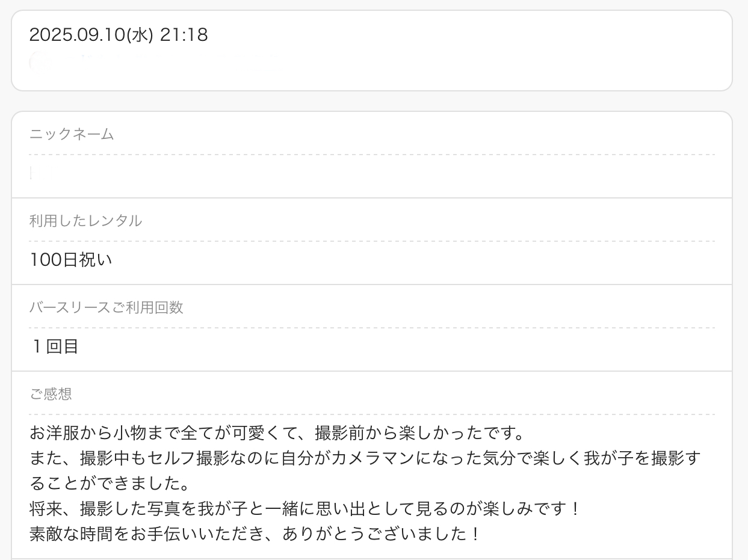Screen dimensions: 748x560
Task: Click the empty nickname value field
Action: pos(372,174)
